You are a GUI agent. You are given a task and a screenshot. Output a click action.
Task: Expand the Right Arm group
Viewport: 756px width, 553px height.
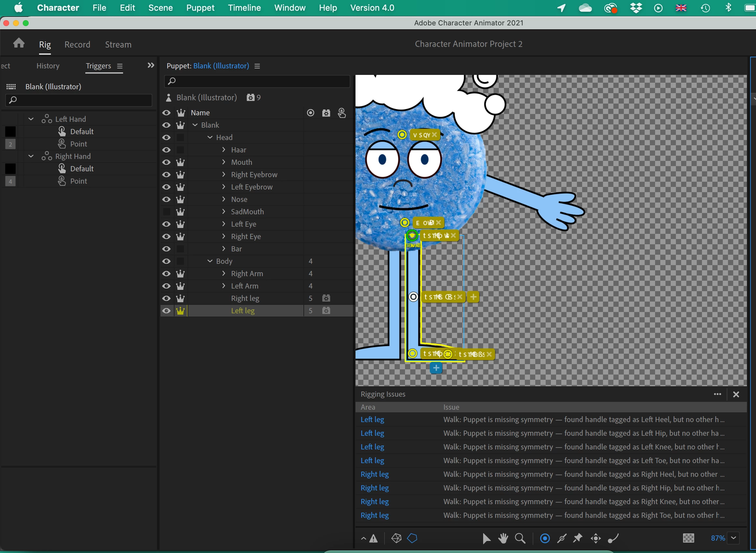click(224, 274)
